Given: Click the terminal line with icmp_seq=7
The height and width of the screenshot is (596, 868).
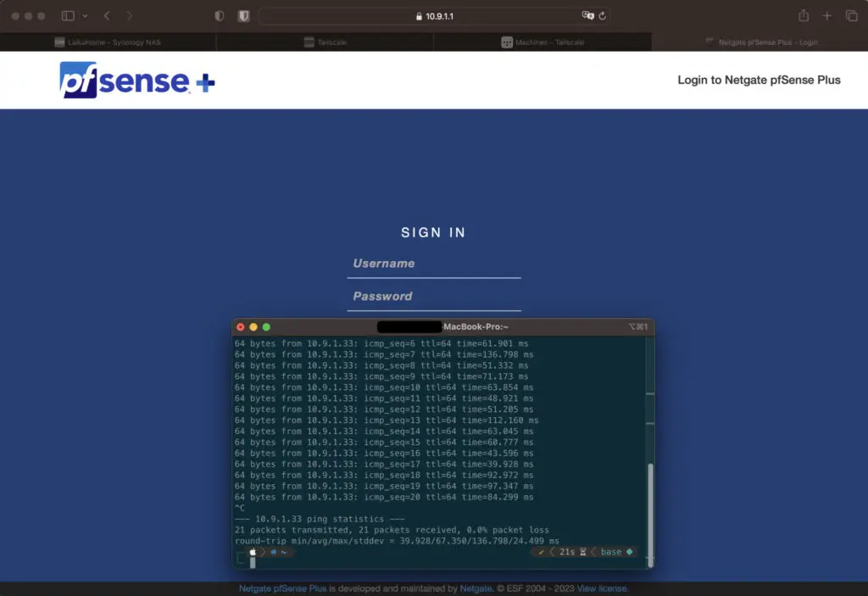Looking at the screenshot, I should coord(384,354).
